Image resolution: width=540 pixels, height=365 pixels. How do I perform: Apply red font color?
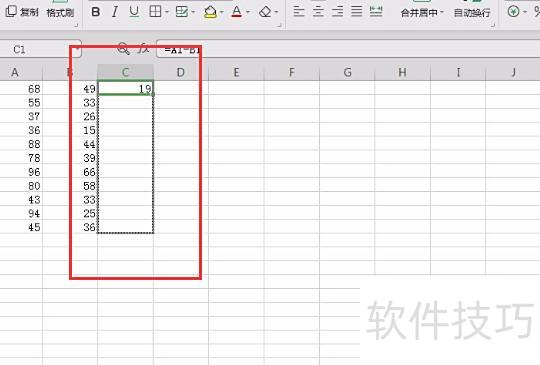(x=237, y=12)
